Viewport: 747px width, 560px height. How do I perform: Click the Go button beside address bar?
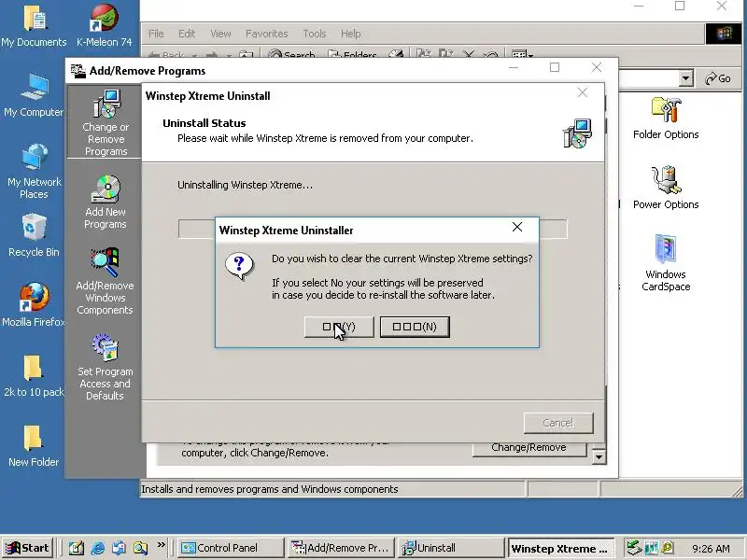click(x=718, y=78)
